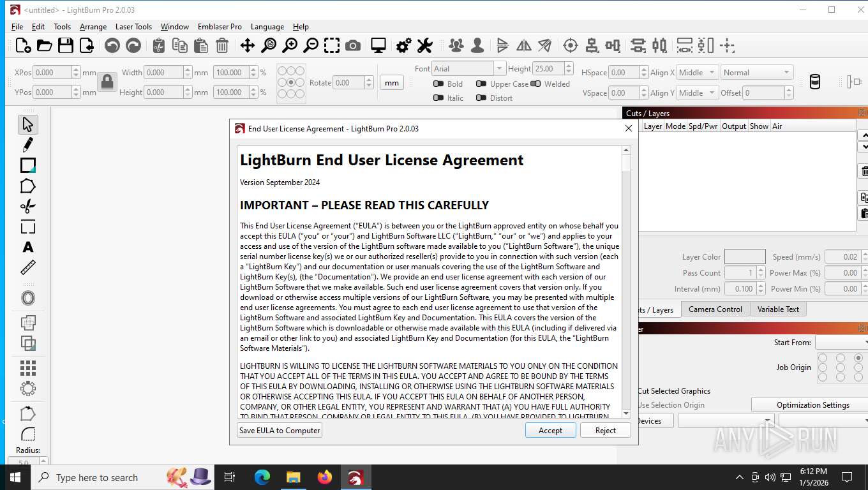
Task: Select the Rectangle drawing tool
Action: [27, 165]
